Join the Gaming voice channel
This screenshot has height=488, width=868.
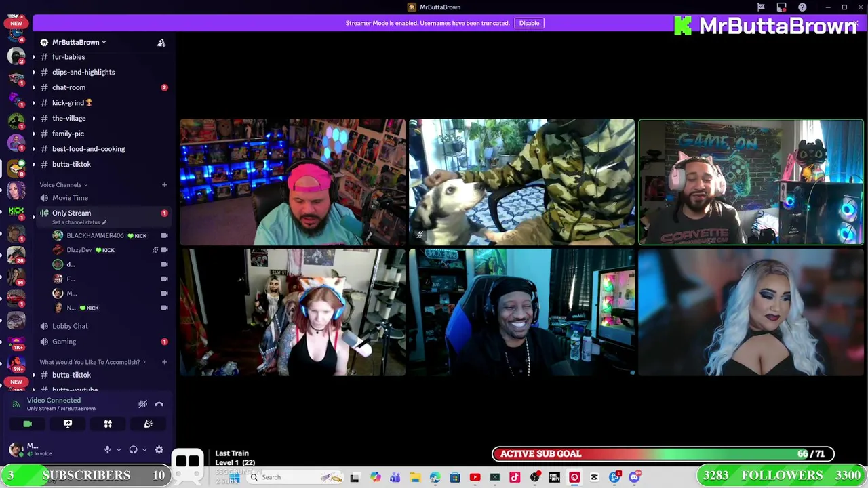(64, 342)
